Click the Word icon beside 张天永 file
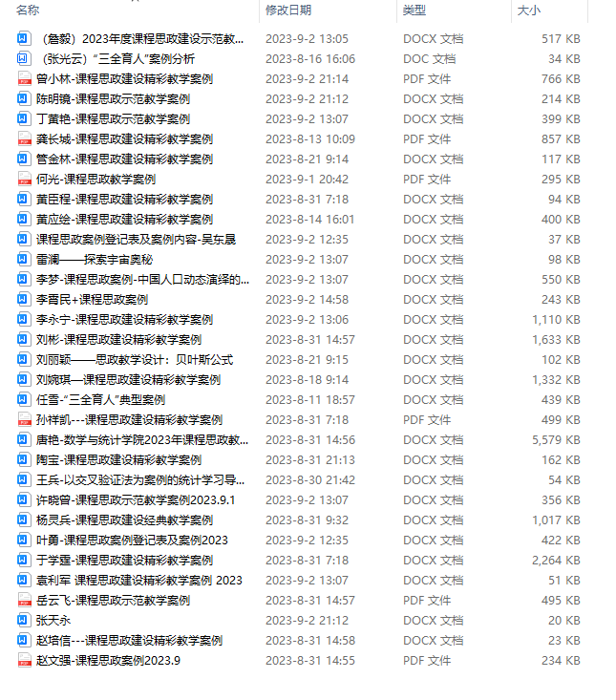This screenshot has width=616, height=700. point(24,620)
